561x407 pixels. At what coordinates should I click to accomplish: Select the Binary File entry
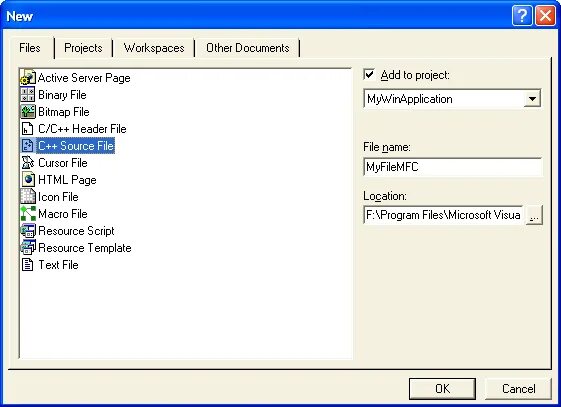point(62,95)
